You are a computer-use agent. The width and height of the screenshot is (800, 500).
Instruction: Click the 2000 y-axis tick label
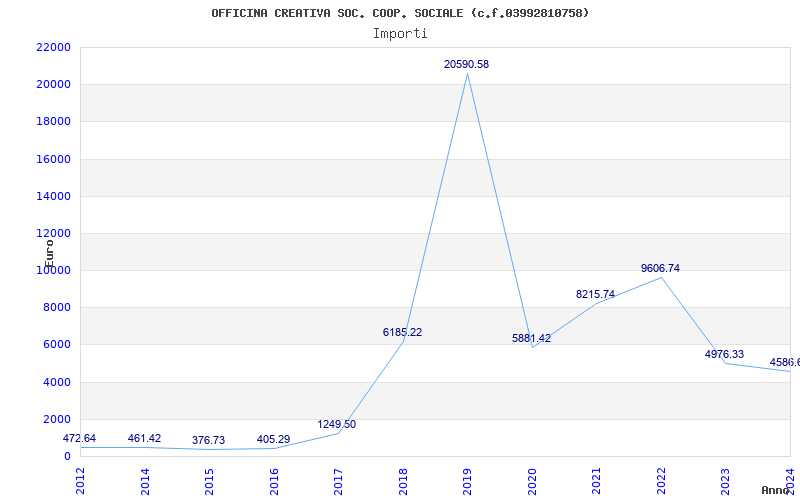click(x=56, y=419)
